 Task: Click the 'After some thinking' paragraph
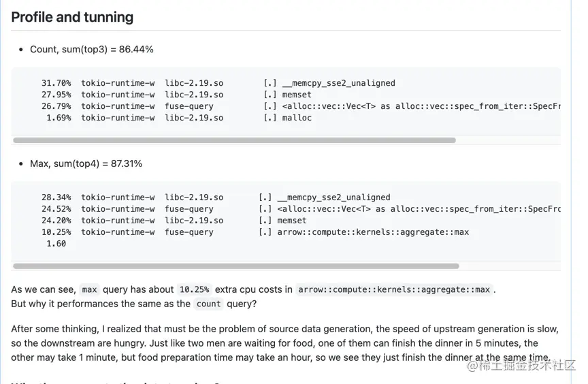point(284,343)
